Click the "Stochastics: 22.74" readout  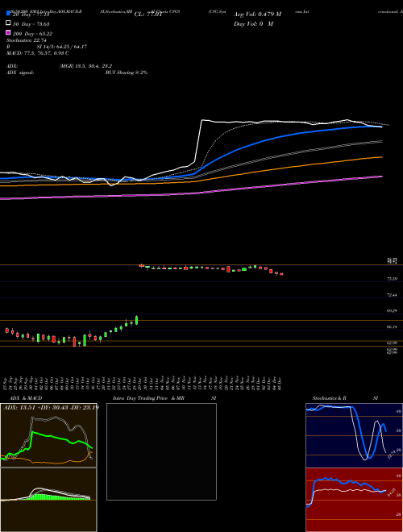click(27, 40)
